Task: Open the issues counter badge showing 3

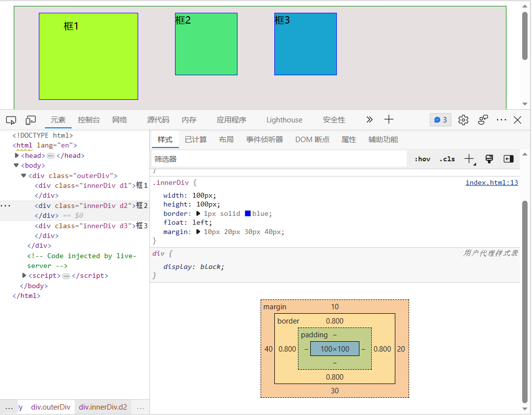Action: tap(440, 120)
